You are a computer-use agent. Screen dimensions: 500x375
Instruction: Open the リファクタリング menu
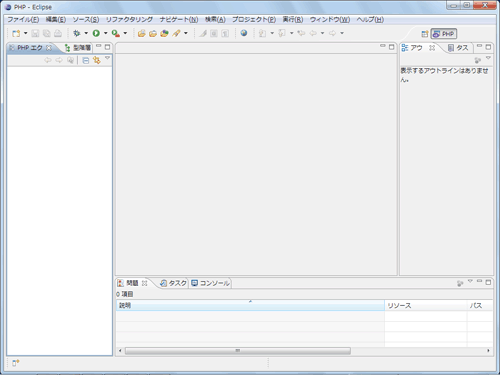click(x=129, y=20)
